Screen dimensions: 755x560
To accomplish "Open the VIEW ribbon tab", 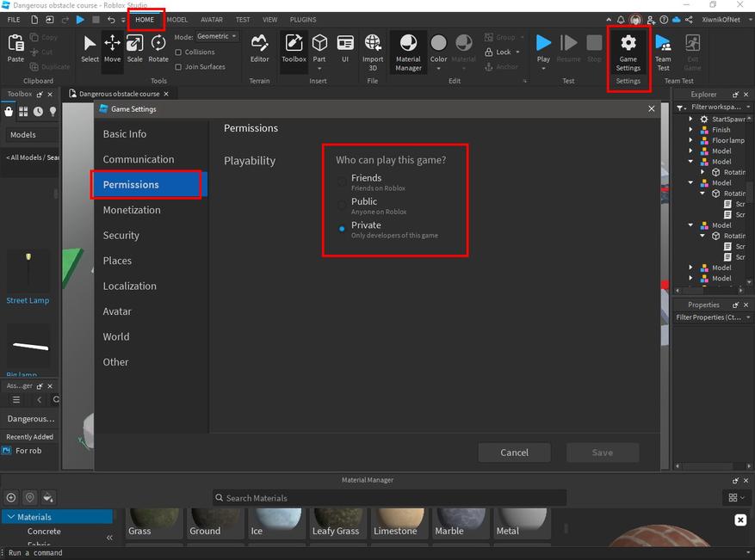I will [269, 20].
